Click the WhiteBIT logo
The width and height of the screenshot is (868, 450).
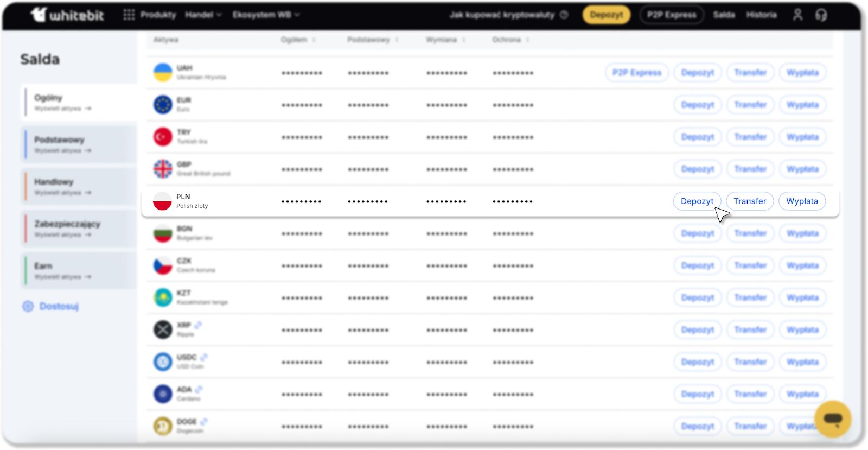pos(67,15)
